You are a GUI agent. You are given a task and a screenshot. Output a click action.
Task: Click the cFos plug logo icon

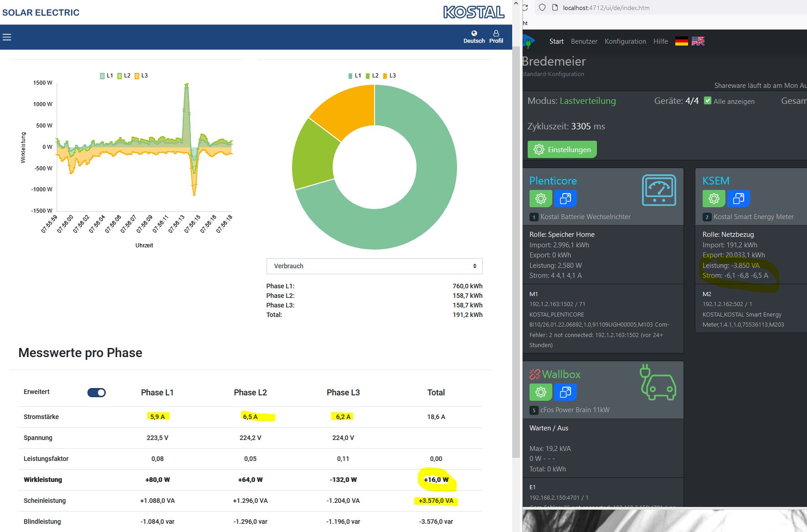(528, 41)
